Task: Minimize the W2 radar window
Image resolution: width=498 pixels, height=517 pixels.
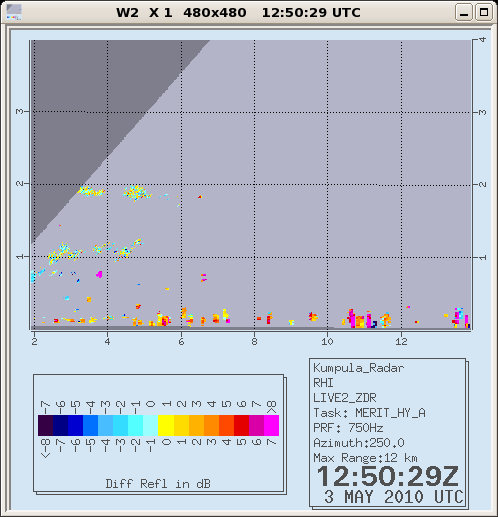Action: tap(464, 13)
